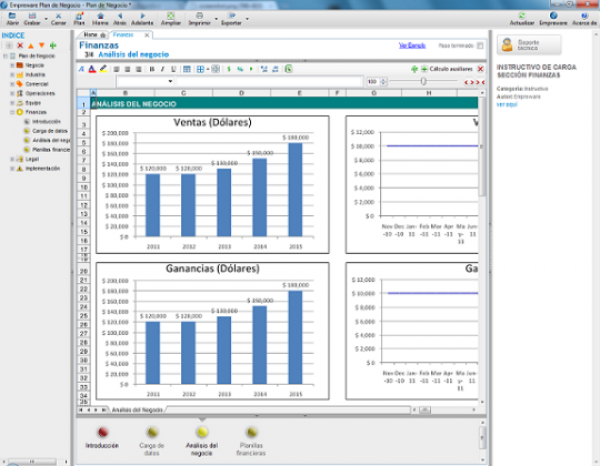
Task: Select Planillas financieras in the index tree
Action: point(51,150)
